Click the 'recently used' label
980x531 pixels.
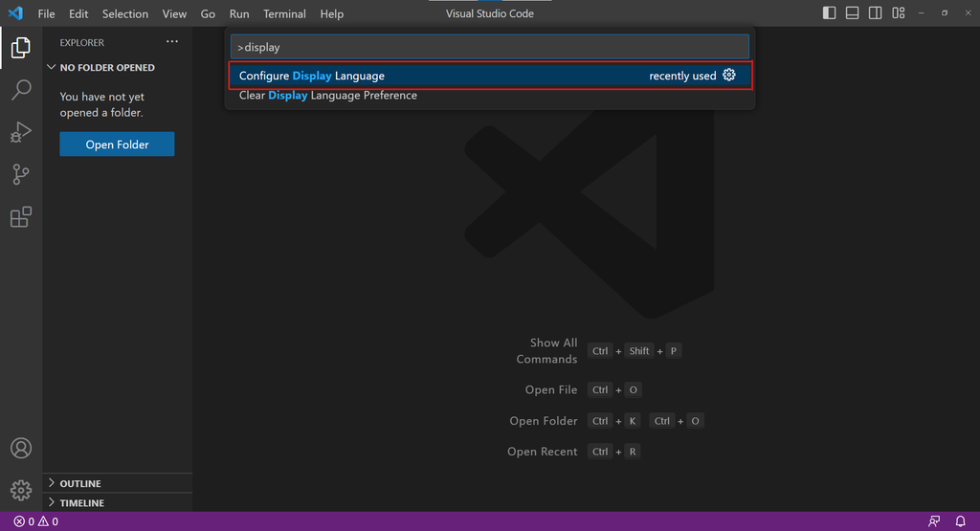point(682,76)
